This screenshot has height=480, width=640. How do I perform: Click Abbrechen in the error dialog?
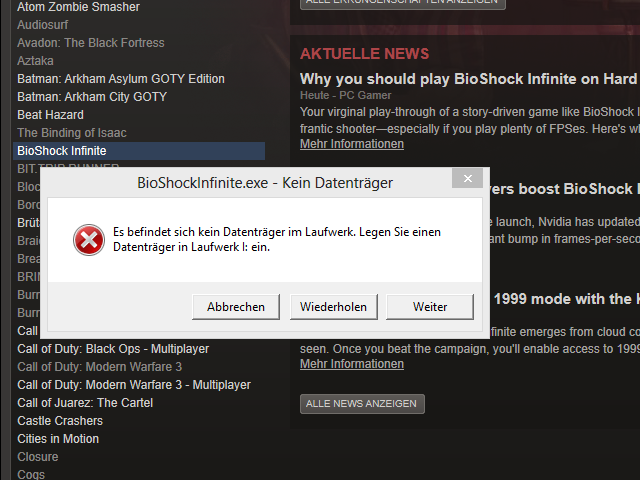[x=236, y=307]
